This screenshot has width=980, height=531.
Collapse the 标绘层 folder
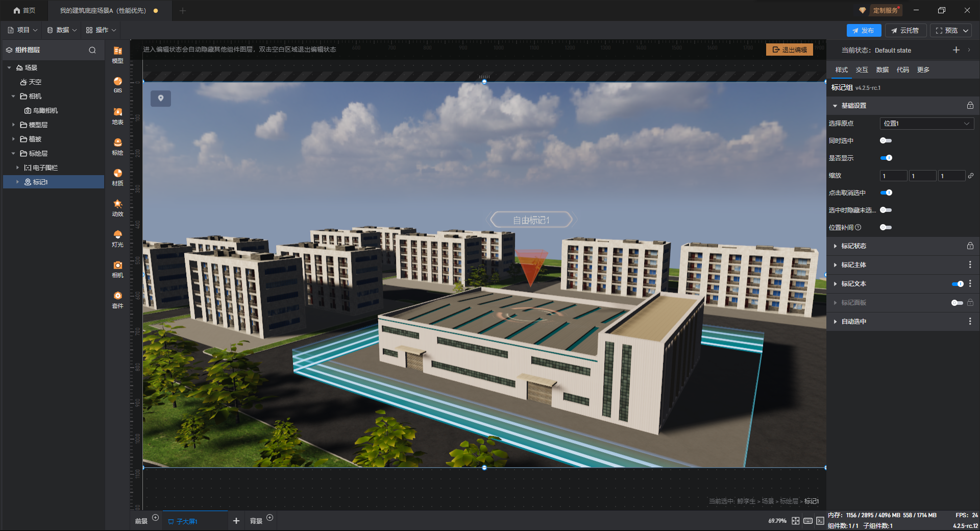click(x=13, y=153)
